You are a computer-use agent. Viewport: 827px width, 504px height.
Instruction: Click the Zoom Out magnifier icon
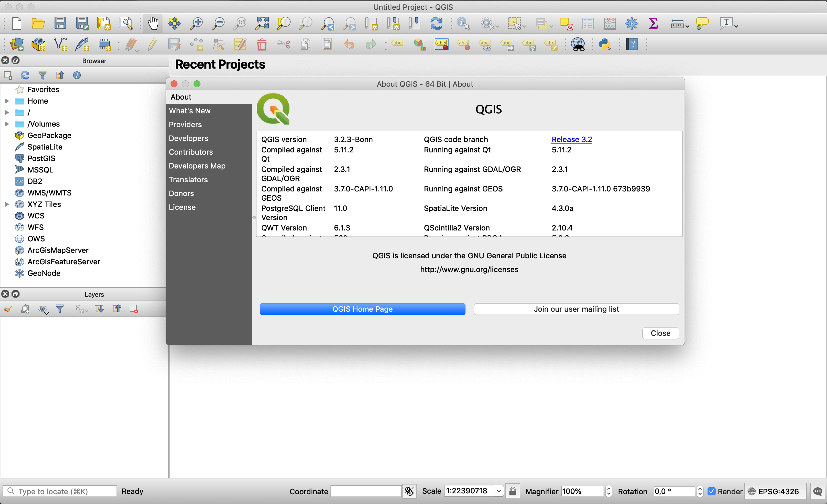coord(218,24)
